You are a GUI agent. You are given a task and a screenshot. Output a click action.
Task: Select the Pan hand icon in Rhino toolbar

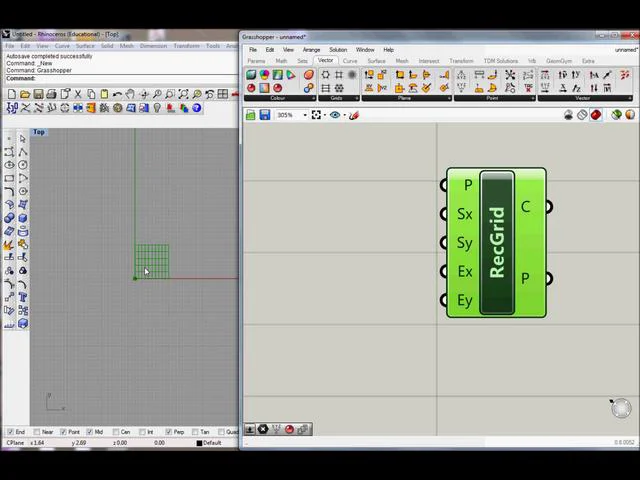131,94
